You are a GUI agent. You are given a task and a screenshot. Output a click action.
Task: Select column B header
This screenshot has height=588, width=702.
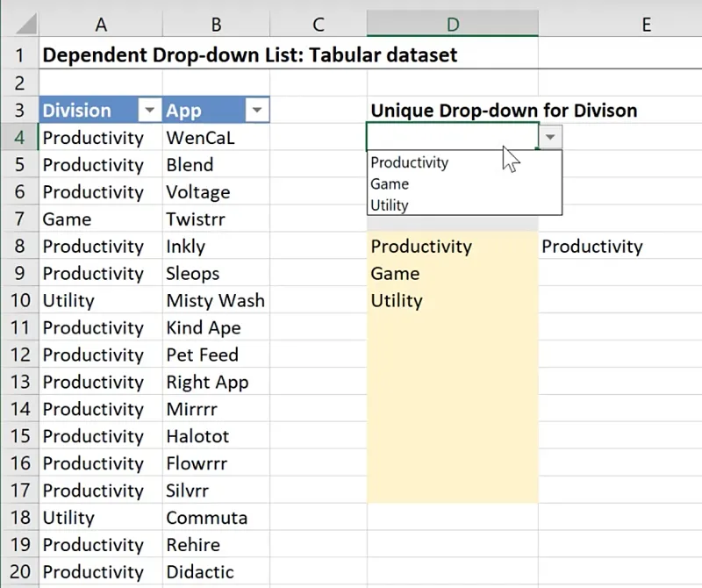215,25
